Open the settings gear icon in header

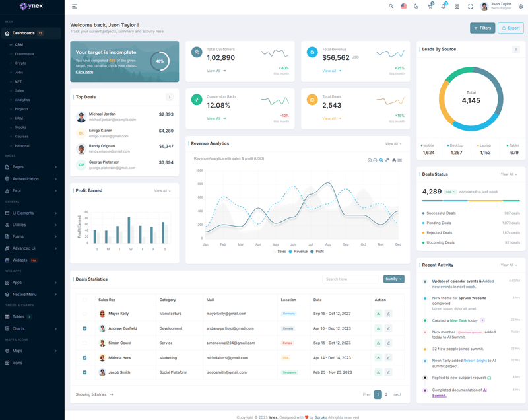coord(521,7)
